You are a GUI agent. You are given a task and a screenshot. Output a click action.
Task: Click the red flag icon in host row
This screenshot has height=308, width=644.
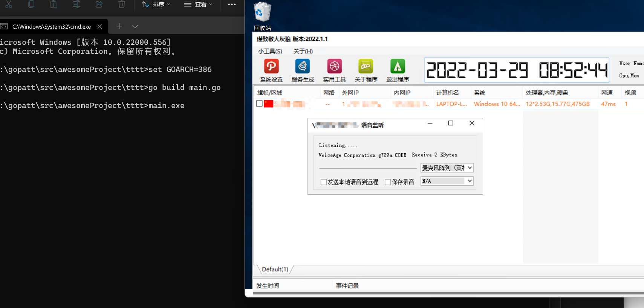pyautogui.click(x=268, y=104)
